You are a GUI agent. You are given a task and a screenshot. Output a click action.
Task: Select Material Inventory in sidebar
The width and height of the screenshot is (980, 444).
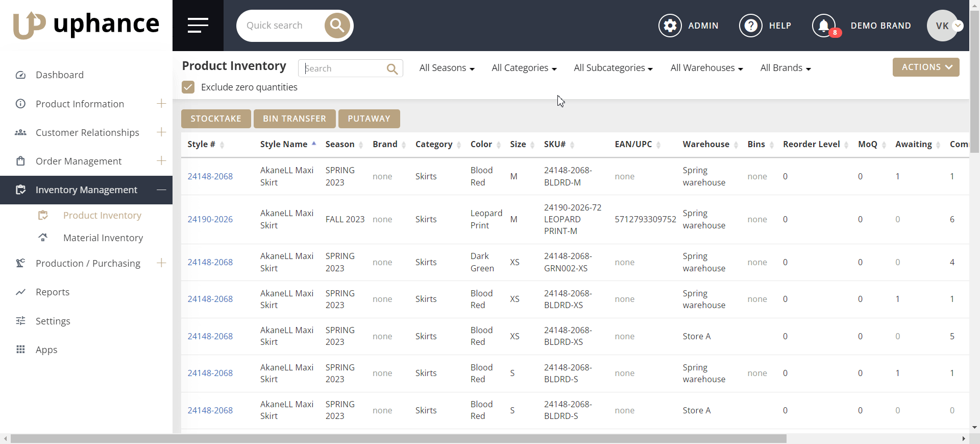103,238
